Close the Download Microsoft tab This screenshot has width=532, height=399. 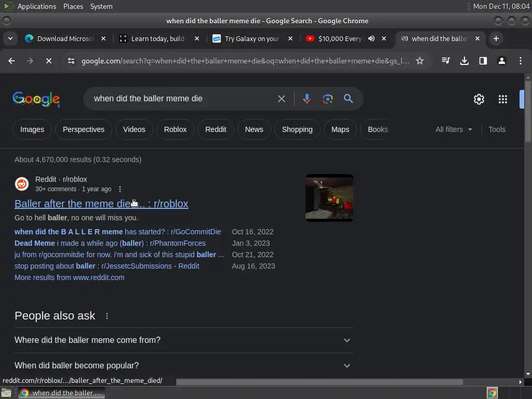(x=103, y=38)
